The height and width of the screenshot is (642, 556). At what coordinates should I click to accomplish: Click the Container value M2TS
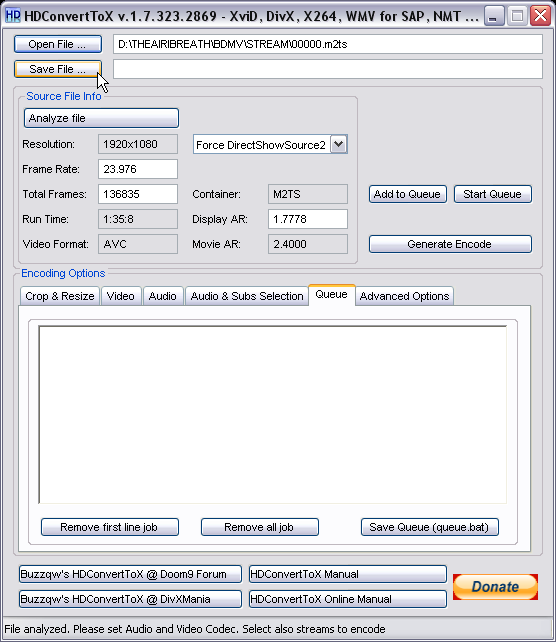pyautogui.click(x=308, y=194)
